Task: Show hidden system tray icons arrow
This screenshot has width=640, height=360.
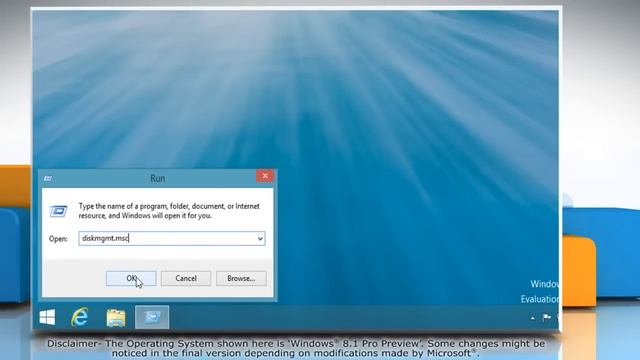Action: pos(533,318)
